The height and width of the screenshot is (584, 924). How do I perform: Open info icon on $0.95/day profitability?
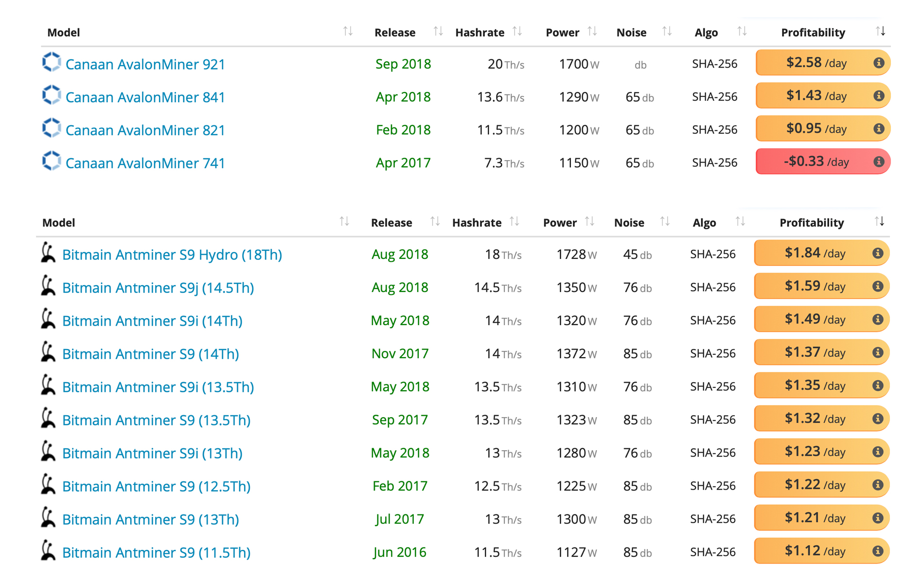pos(878,129)
